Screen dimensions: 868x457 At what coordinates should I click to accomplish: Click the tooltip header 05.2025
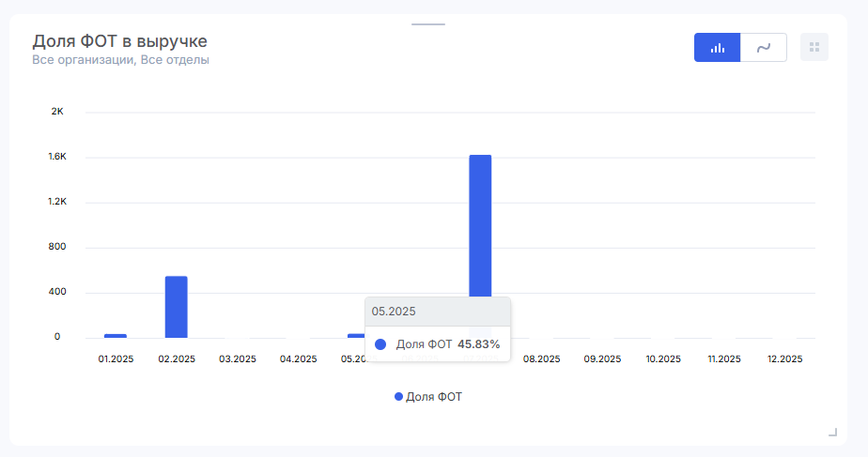click(394, 312)
